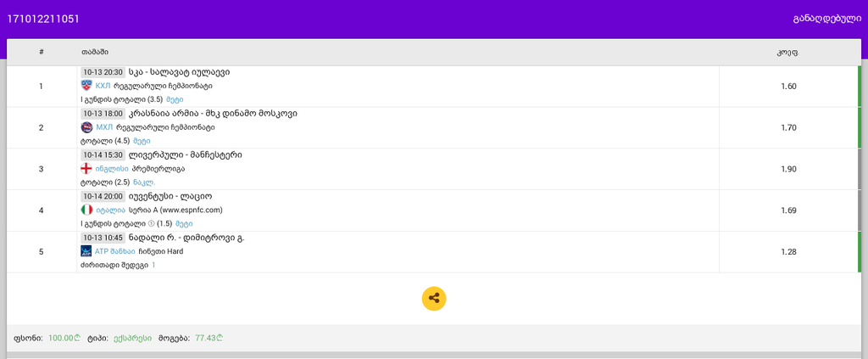Click მეტი in the (4.5) total line
The image size is (868, 359).
pos(142,141)
